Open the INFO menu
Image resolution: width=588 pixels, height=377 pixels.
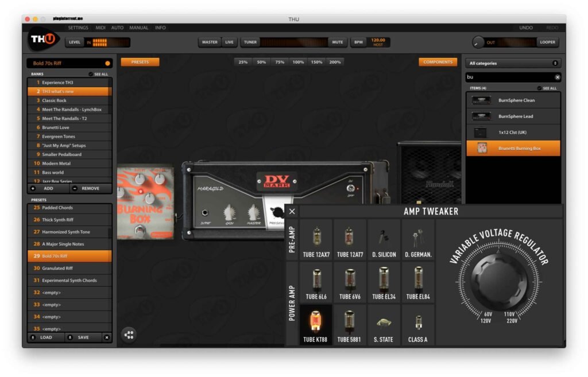coord(160,28)
